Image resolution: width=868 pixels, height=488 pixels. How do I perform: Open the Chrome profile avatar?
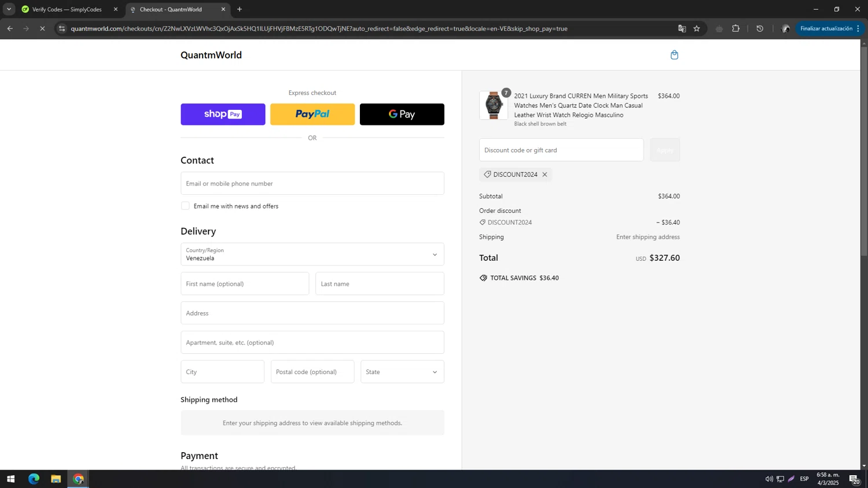785,28
